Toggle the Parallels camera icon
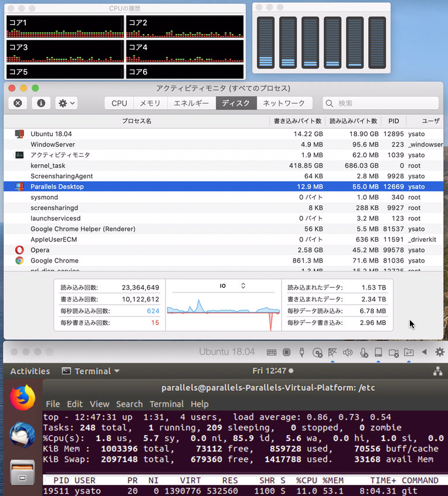 point(393,352)
